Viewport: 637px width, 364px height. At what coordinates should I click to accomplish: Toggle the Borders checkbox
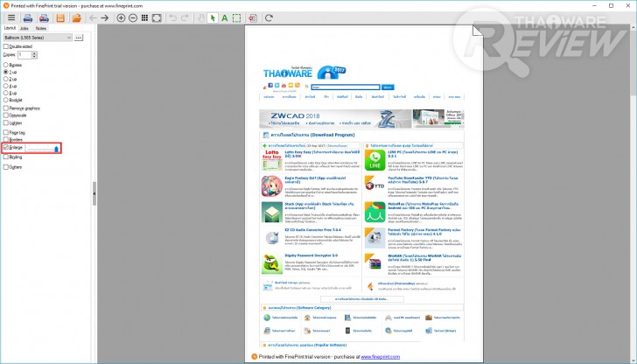[x=5, y=140]
